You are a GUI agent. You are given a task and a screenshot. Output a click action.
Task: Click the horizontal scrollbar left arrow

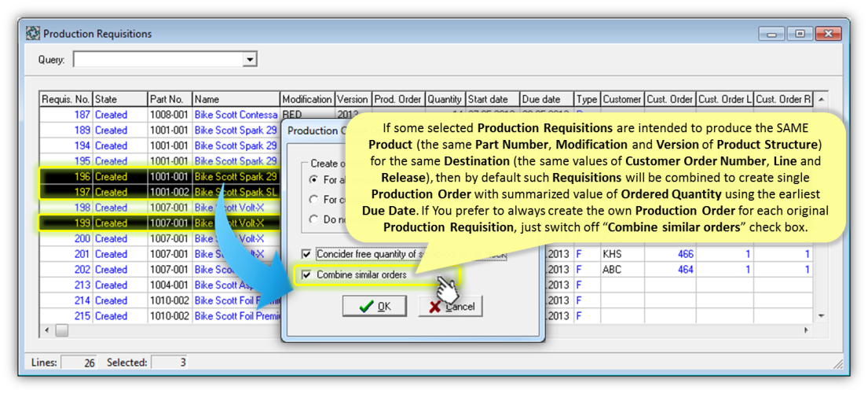pos(47,330)
